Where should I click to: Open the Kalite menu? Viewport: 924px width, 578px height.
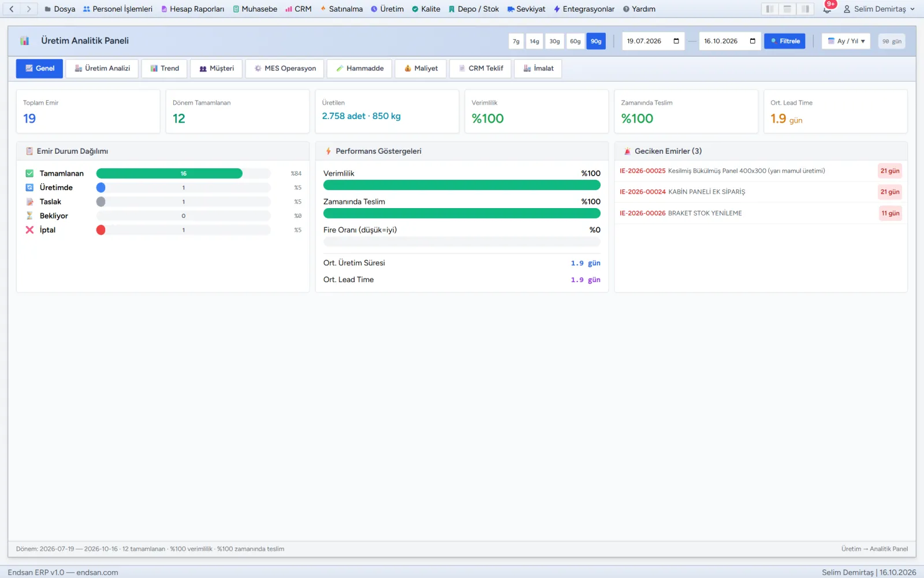coord(426,9)
